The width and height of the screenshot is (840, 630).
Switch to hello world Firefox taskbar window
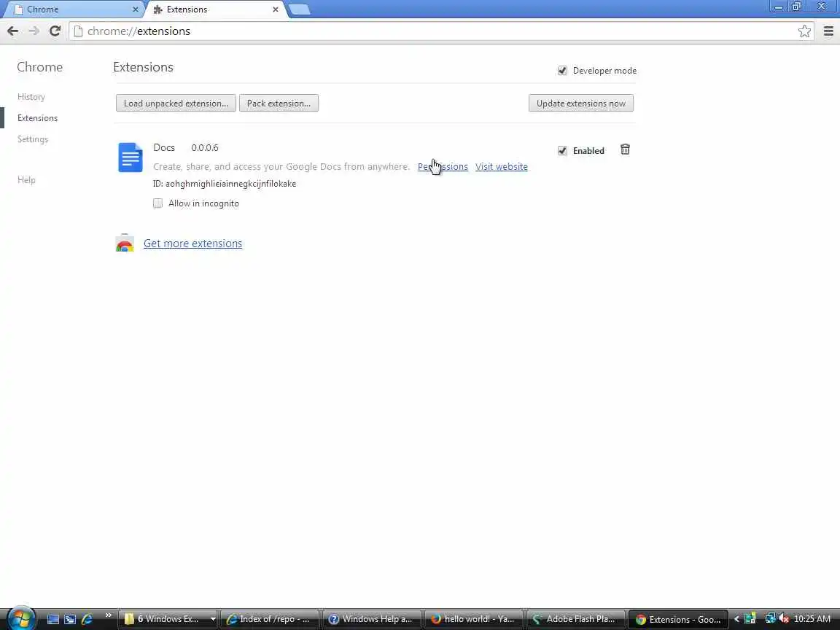tap(473, 619)
